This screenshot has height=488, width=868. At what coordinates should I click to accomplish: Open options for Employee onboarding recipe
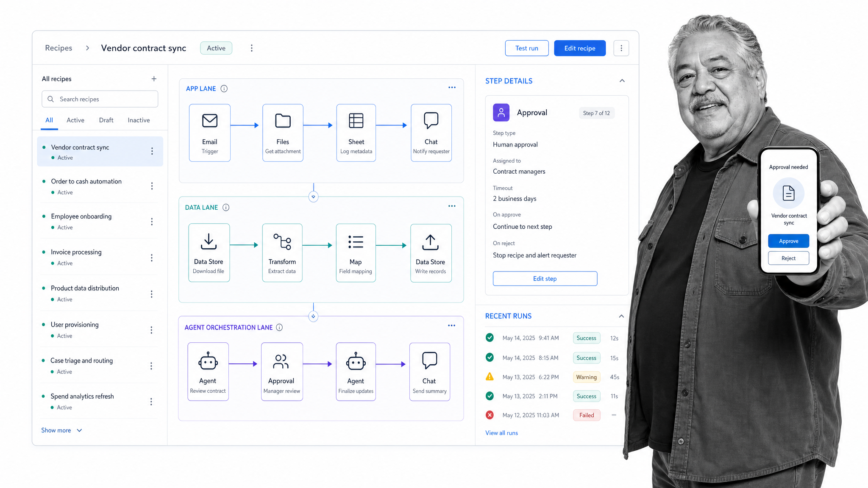pyautogui.click(x=152, y=222)
